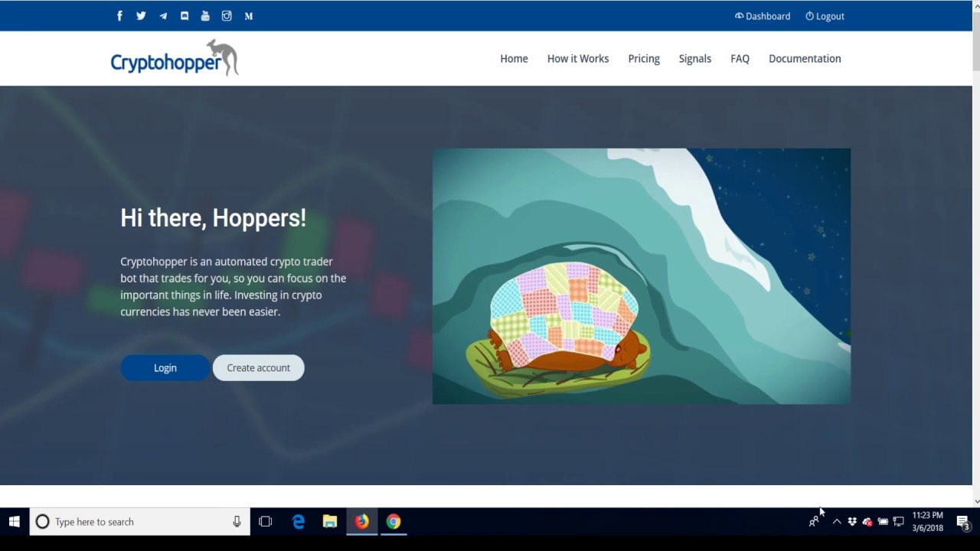The width and height of the screenshot is (980, 551).
Task: Open the Twitter icon in top bar
Action: tap(141, 15)
